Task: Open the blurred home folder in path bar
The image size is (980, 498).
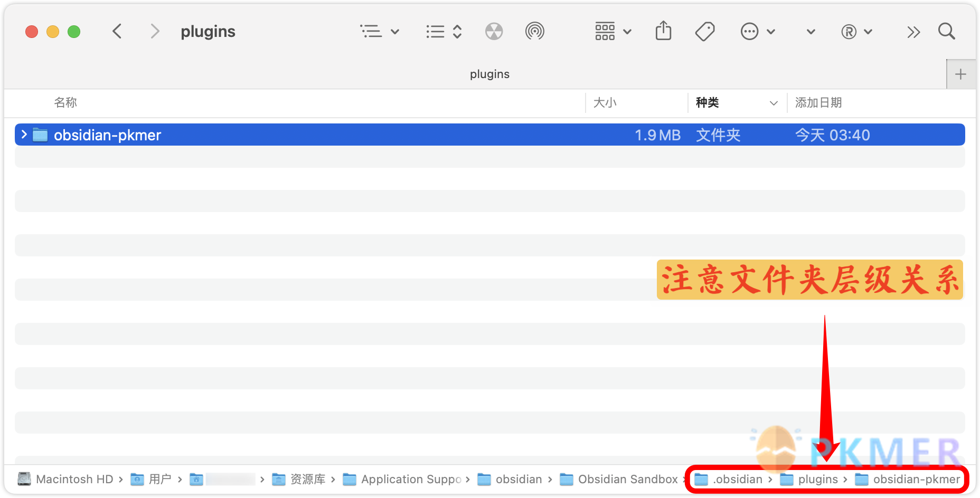Action: click(222, 479)
